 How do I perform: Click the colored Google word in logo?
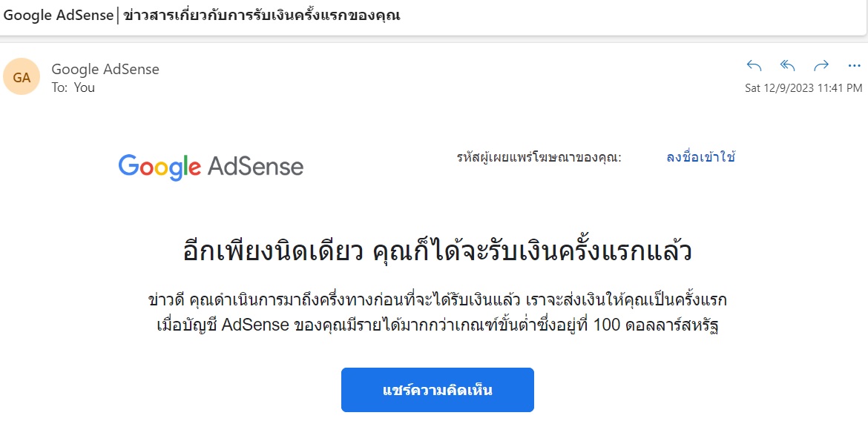[x=160, y=167]
